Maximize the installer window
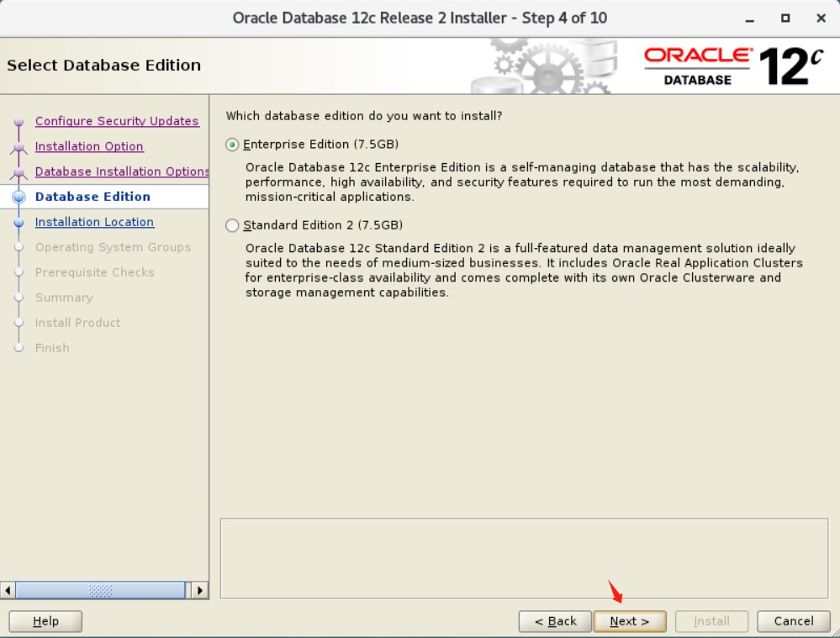 [x=785, y=18]
